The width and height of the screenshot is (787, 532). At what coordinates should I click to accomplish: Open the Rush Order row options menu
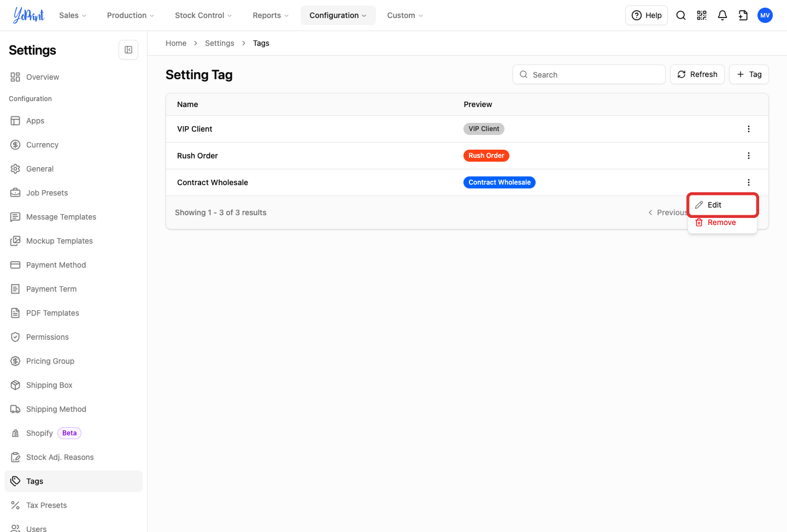point(749,156)
